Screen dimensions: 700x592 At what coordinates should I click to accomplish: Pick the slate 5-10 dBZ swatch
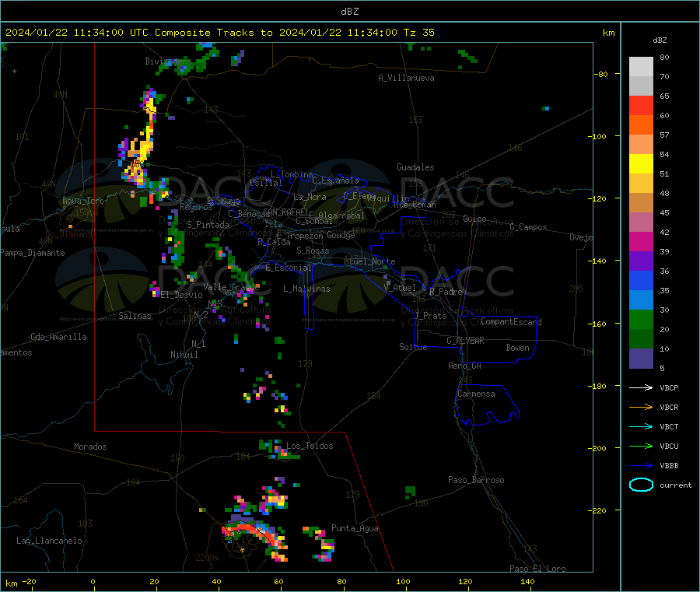coord(641,359)
